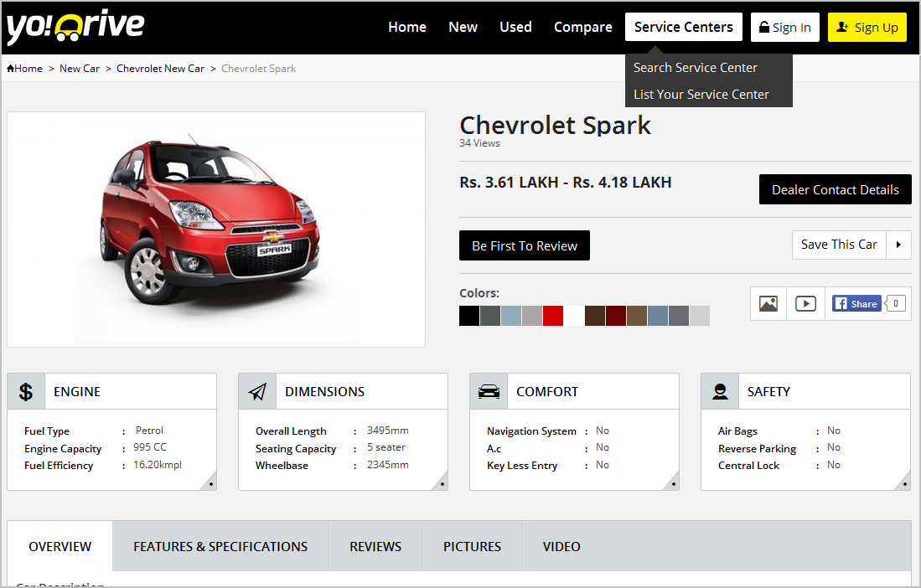921x588 pixels.
Task: Click Dealer Contact Details button
Action: 836,189
